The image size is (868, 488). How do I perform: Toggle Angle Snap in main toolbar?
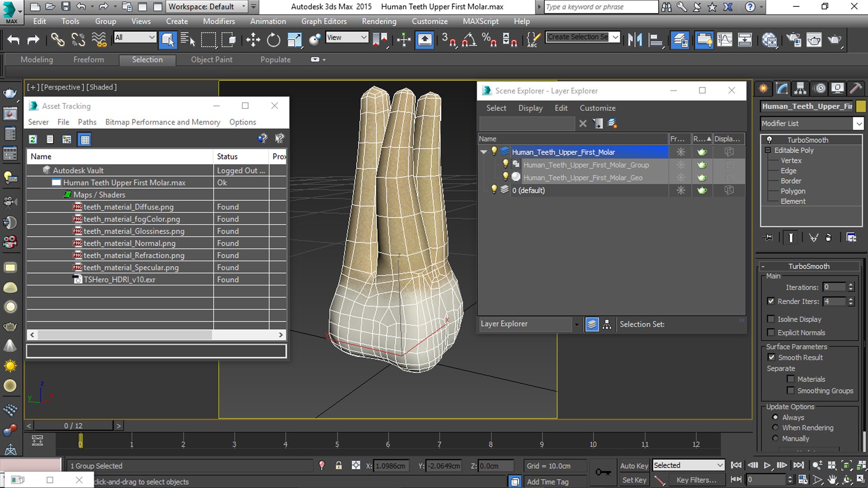pos(469,40)
